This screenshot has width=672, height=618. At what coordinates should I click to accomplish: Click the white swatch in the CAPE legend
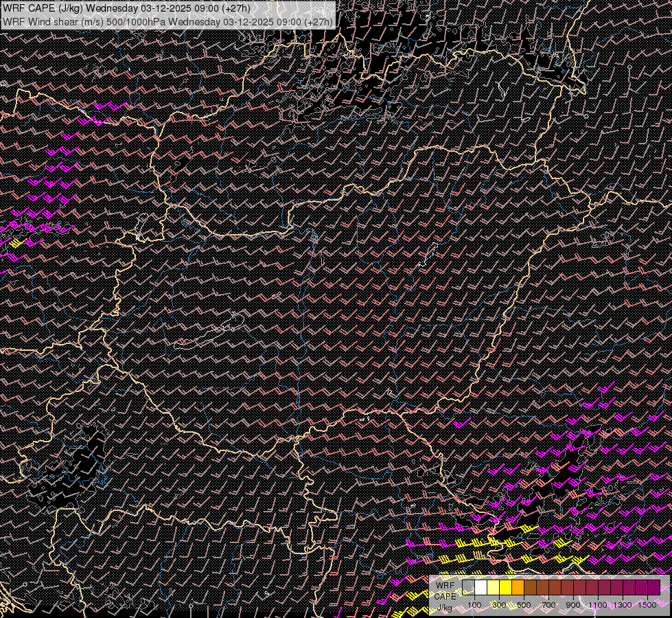[x=481, y=587]
